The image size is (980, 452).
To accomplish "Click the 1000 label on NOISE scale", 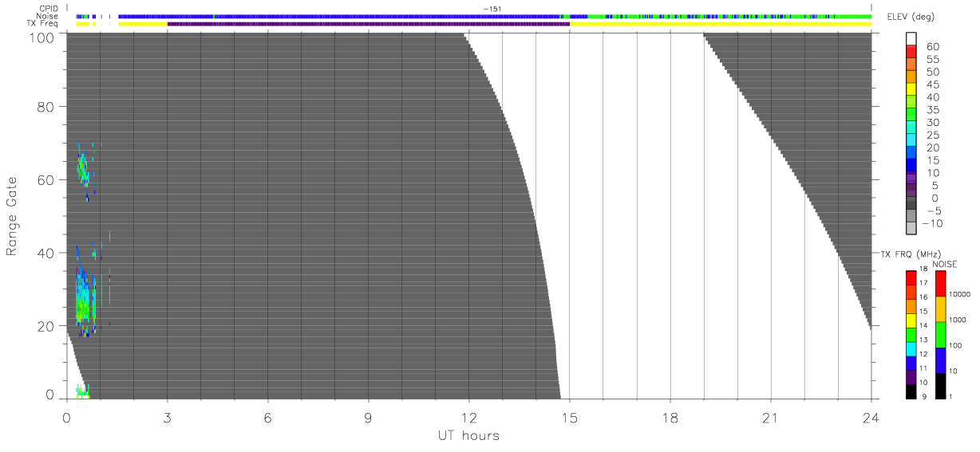I will click(956, 320).
